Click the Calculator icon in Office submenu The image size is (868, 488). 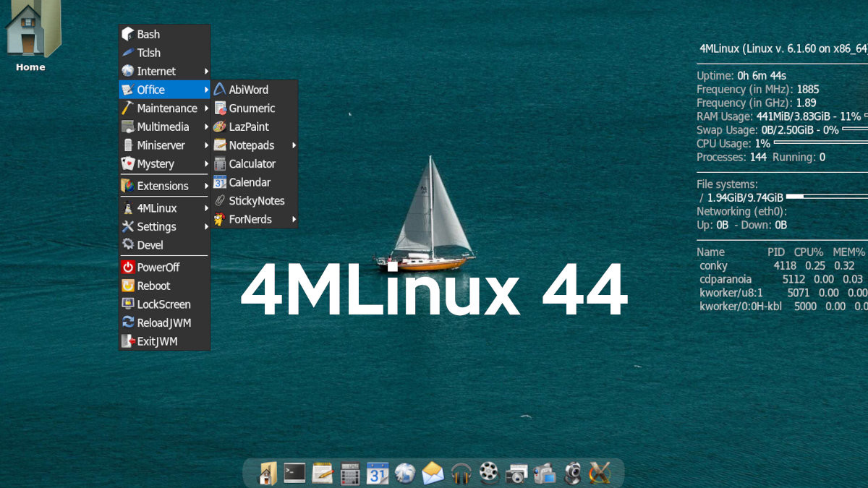coord(220,164)
